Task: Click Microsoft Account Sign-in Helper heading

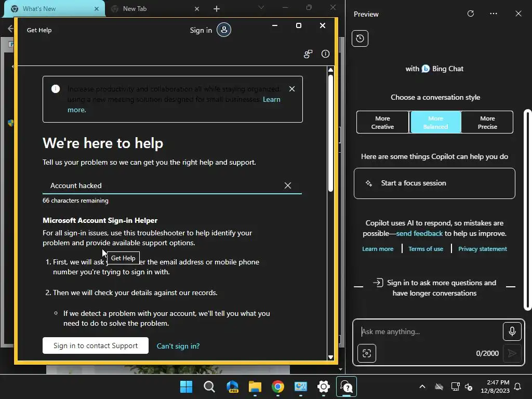Action: (100, 220)
